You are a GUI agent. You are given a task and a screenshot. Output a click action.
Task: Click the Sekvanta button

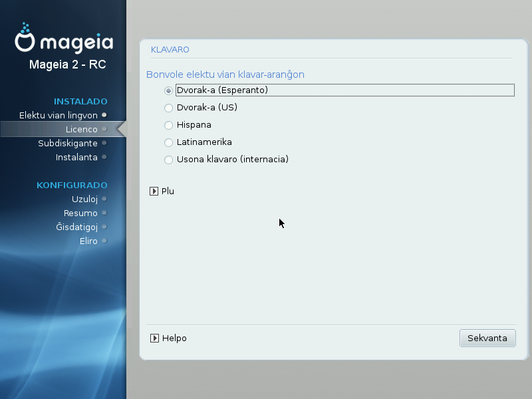[487, 338]
